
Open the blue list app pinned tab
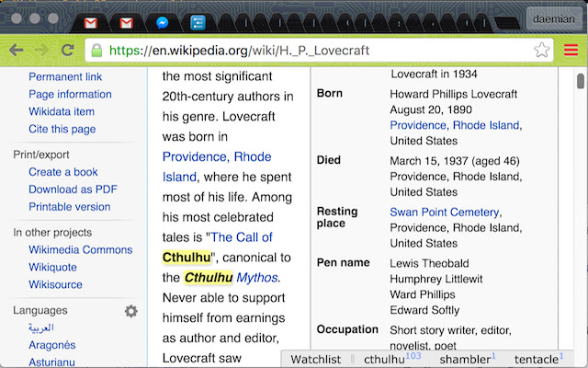[198, 22]
